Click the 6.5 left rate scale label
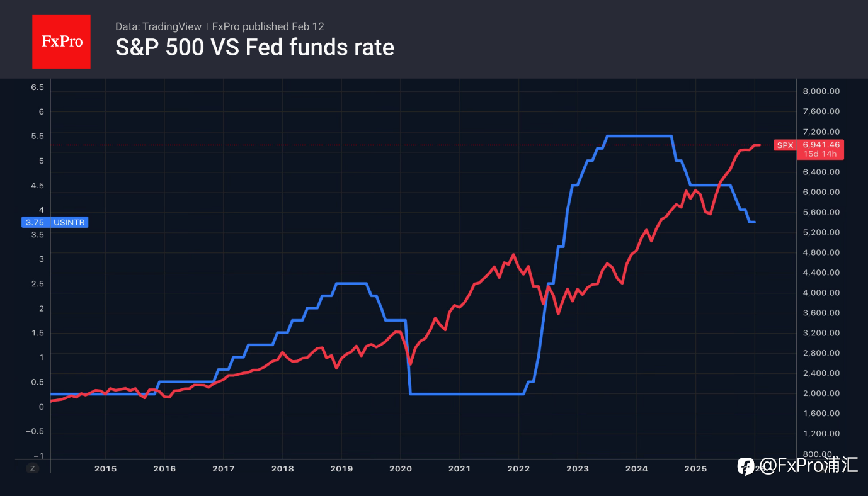This screenshot has width=868, height=496. (38, 87)
